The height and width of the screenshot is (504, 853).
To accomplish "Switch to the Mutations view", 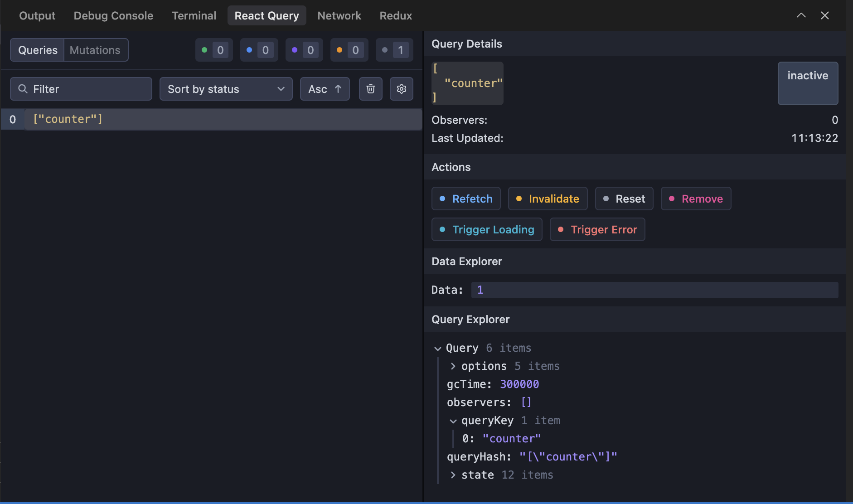I will 95,50.
